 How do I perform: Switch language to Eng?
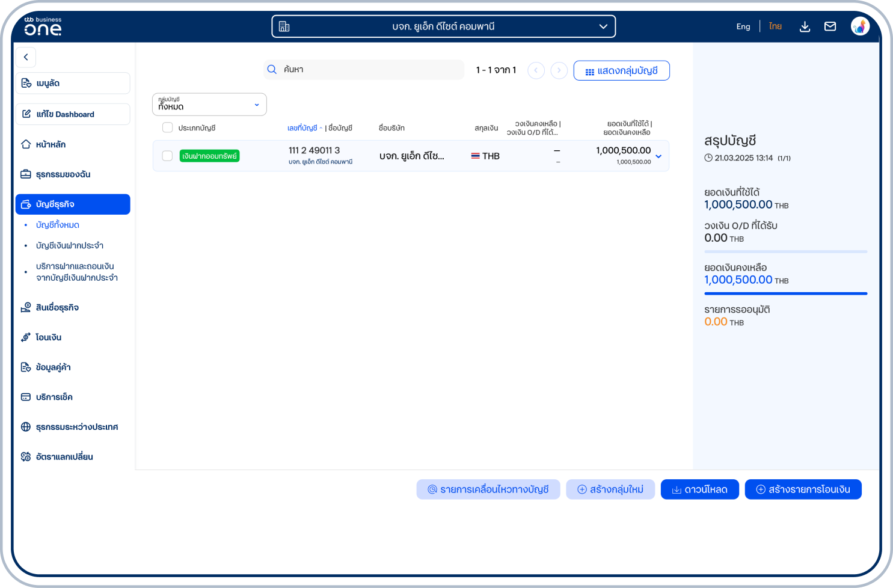click(743, 26)
